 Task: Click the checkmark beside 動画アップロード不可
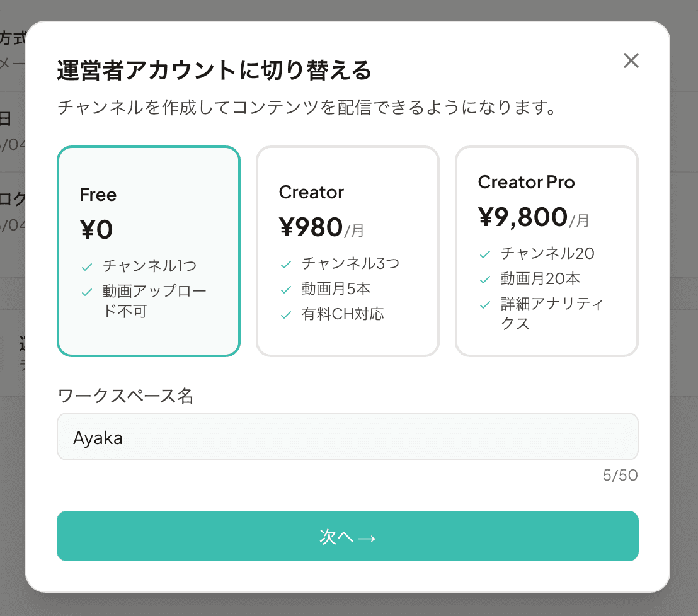point(86,291)
